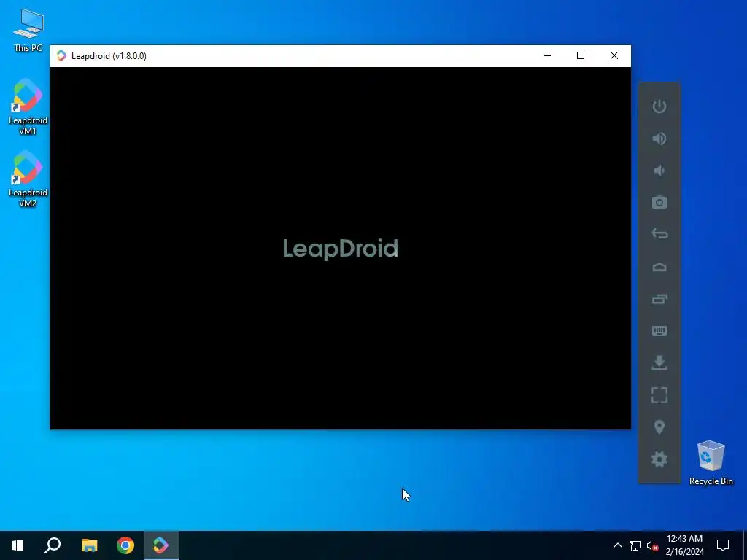Click the Leapdroid logo in title bar
The width and height of the screenshot is (747, 560).
pyautogui.click(x=61, y=55)
